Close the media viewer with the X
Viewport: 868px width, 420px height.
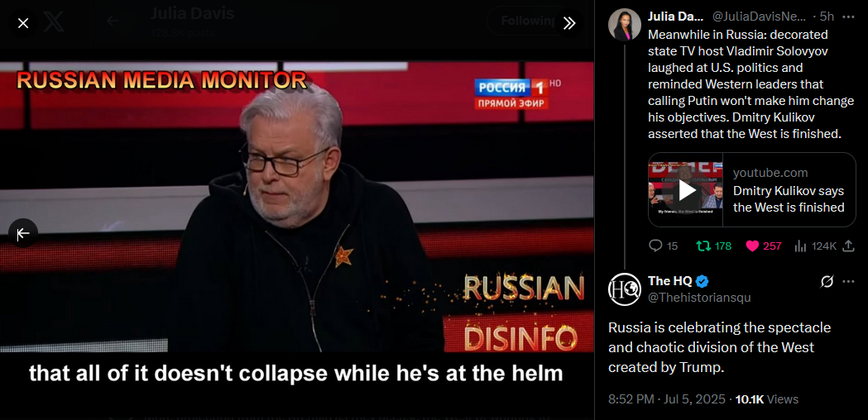click(22, 23)
